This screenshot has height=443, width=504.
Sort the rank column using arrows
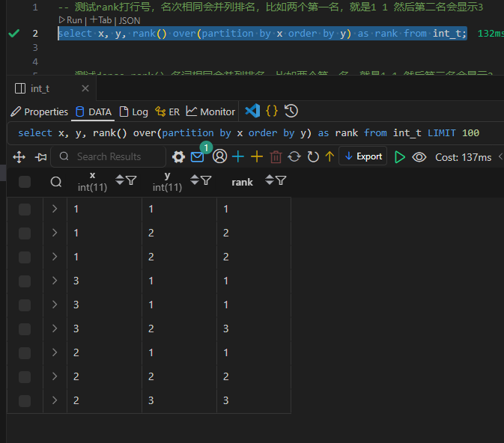click(270, 180)
